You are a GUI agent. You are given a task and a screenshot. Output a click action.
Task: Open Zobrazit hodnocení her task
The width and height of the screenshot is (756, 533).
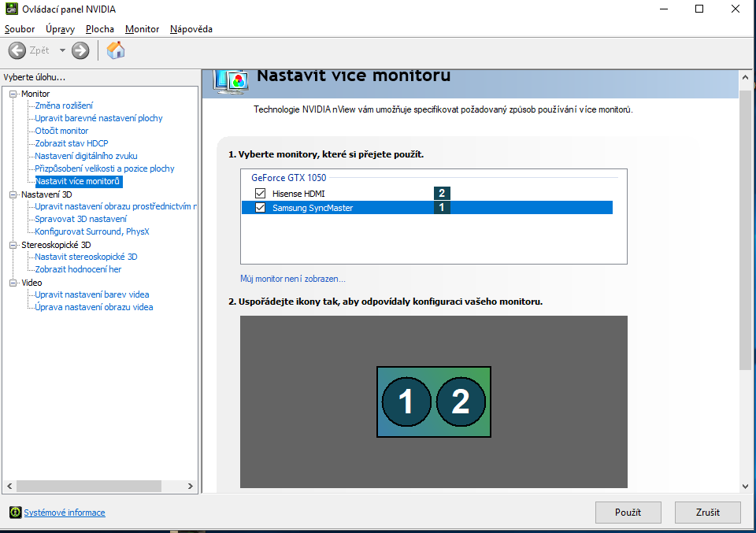pos(78,269)
